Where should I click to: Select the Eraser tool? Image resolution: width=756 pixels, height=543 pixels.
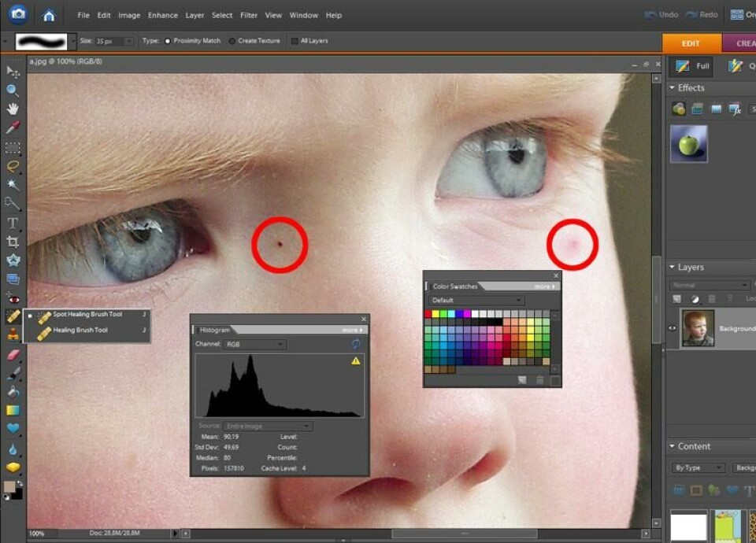(13, 355)
